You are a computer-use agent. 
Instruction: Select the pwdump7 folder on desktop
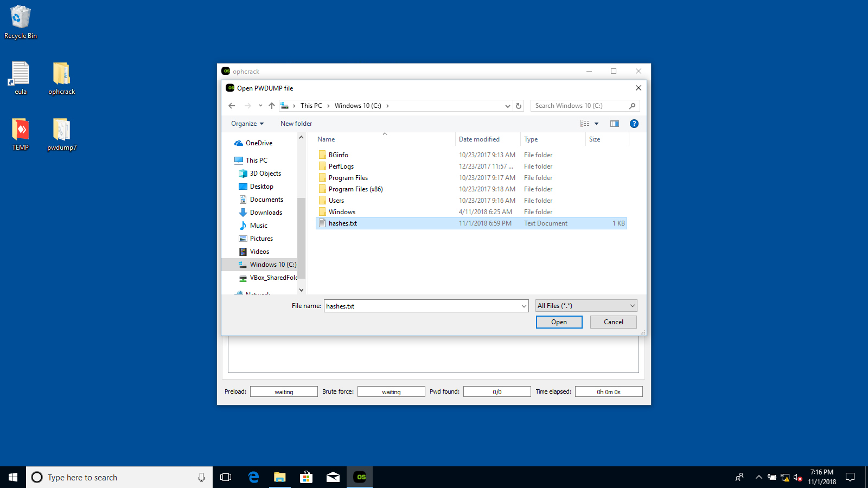[61, 134]
